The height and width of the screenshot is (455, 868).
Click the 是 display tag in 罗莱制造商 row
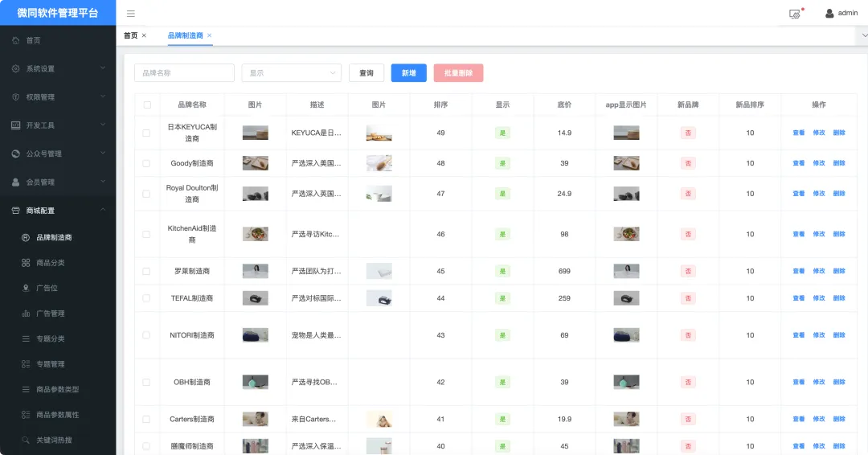tap(502, 271)
